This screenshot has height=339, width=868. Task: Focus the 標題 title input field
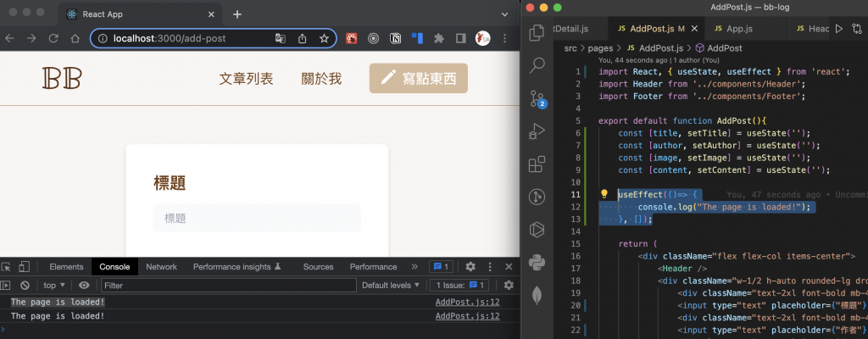click(x=257, y=219)
